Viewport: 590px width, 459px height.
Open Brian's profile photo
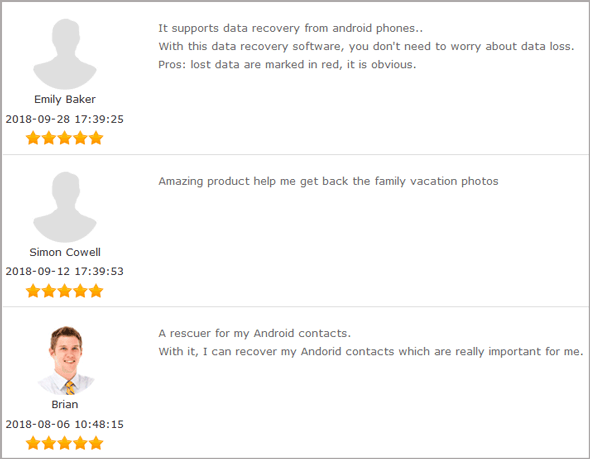[x=66, y=360]
